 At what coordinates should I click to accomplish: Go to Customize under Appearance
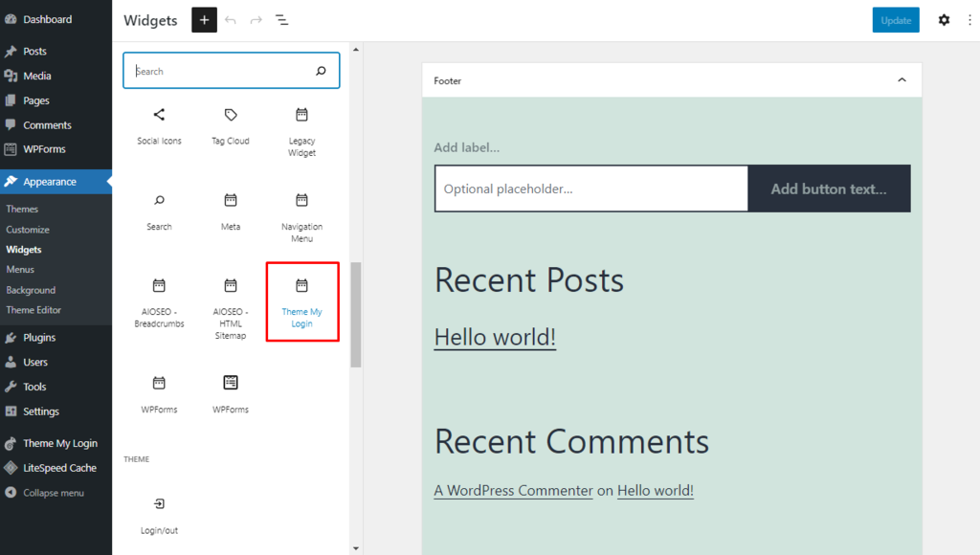pos(28,230)
